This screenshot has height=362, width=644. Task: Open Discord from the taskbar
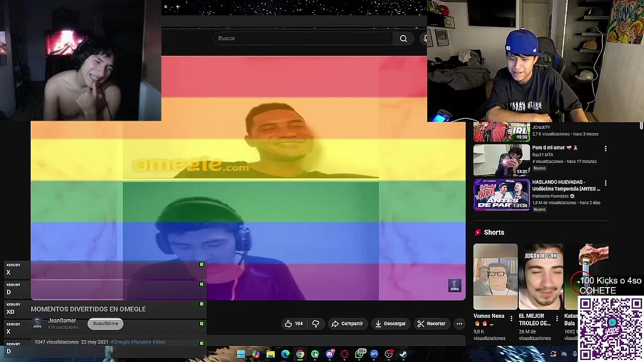pos(330,354)
